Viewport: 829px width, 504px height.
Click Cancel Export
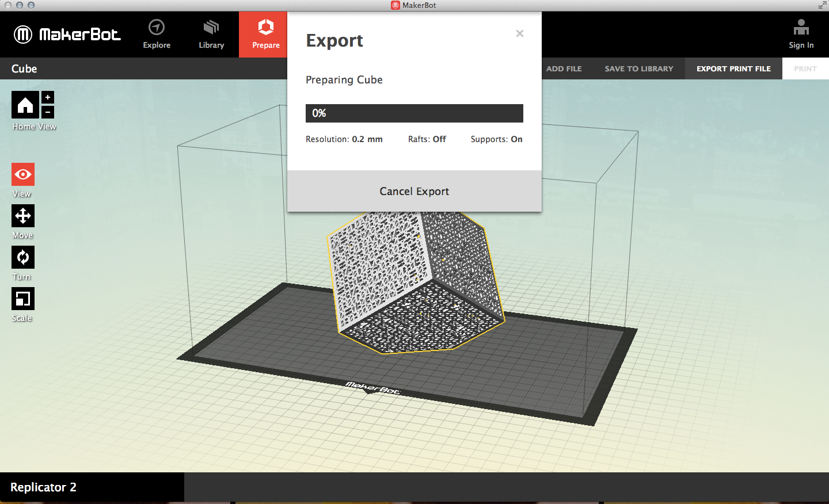pyautogui.click(x=414, y=190)
